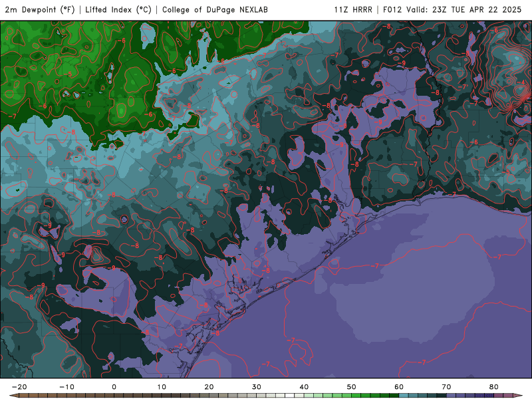Click the -4 lifted index contour label
Screen dimensions: 532x399
pos(521,82)
